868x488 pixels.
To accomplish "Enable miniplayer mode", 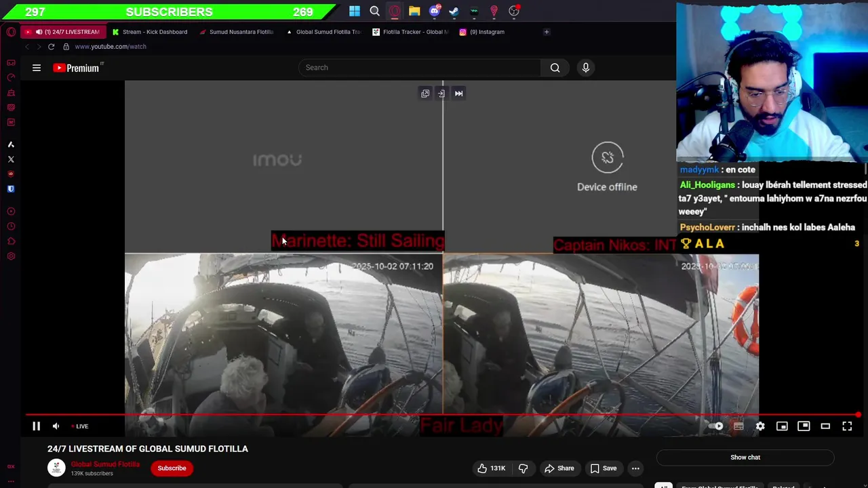I will 782,426.
